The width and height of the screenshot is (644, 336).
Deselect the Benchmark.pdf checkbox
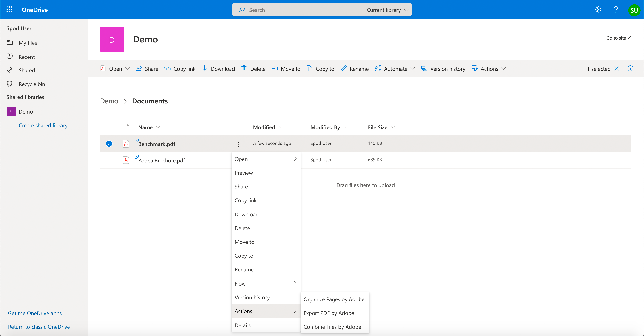coord(109,144)
